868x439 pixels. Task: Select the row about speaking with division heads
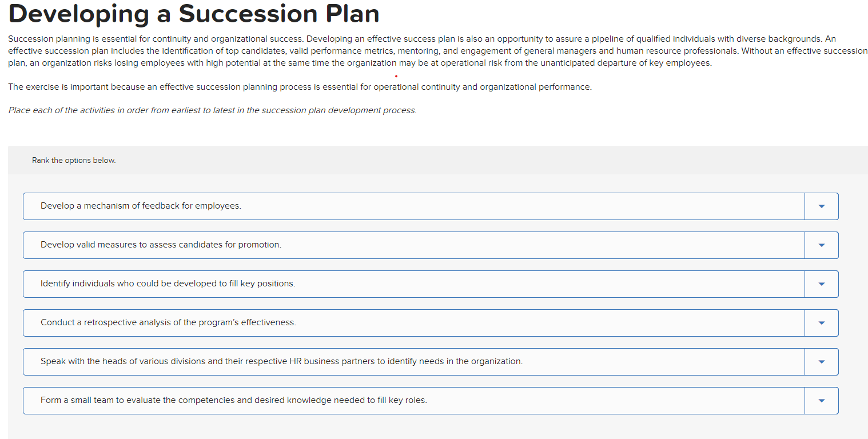coord(400,361)
